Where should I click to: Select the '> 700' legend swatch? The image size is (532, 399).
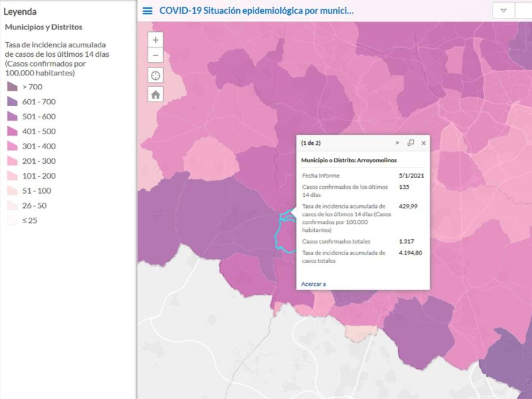click(12, 87)
